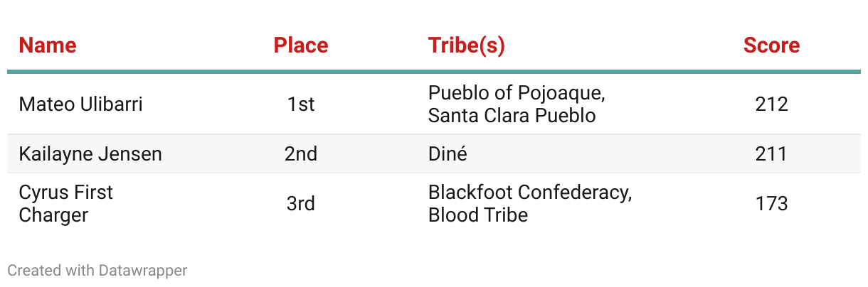
Task: Click the score value 212
Action: pyautogui.click(x=772, y=104)
